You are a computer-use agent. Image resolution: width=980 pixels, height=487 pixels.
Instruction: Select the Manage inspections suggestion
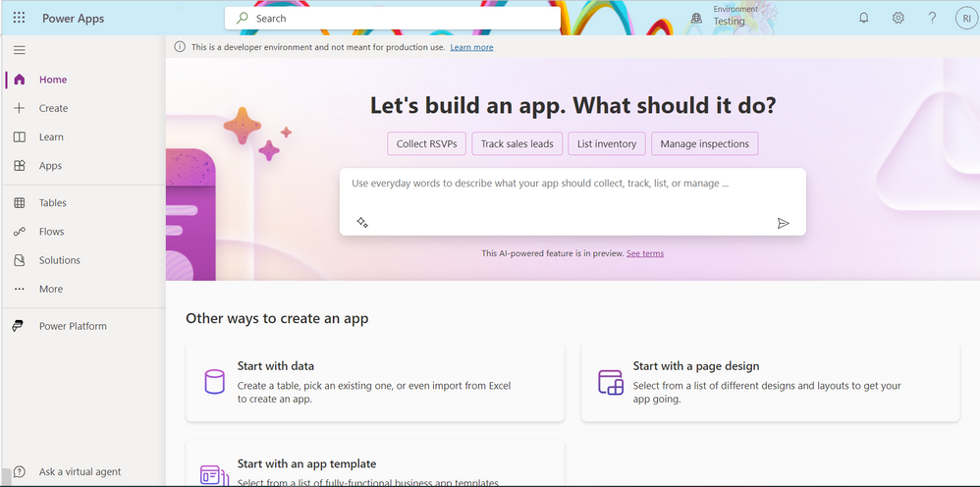[704, 143]
